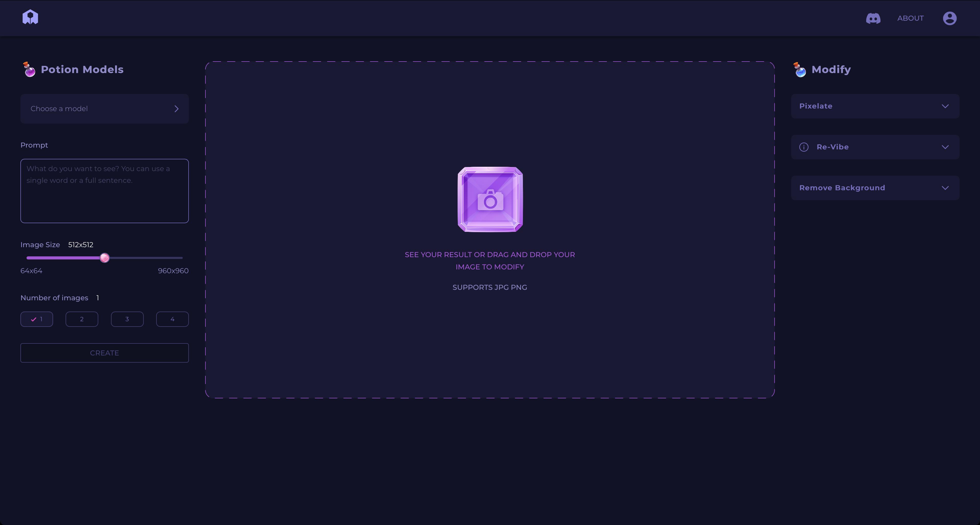Screen dimensions: 980x525
Task: Select 1 for number of images
Action: [36, 319]
